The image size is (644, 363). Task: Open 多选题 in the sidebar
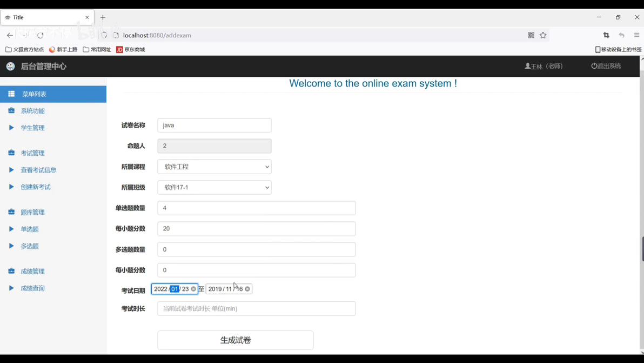(30, 246)
